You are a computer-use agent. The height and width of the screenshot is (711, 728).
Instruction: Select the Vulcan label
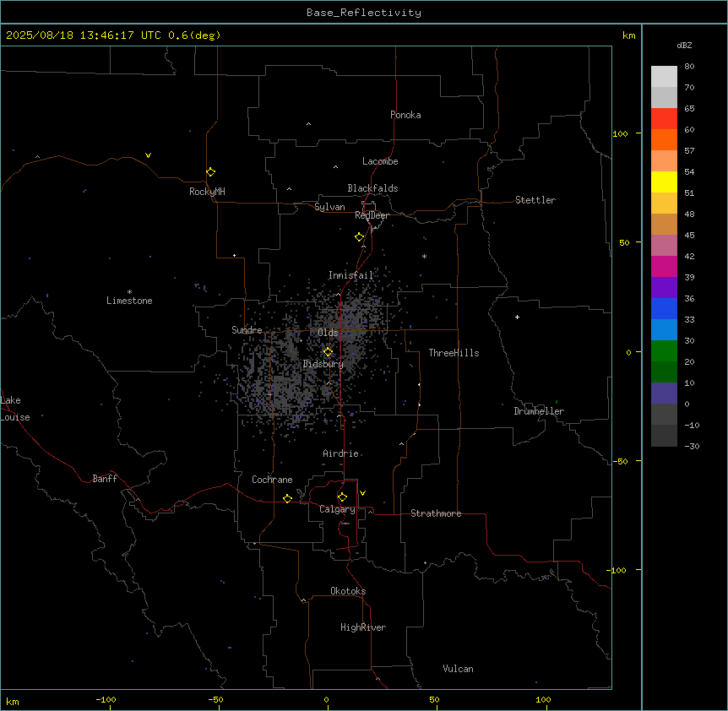coord(459,669)
